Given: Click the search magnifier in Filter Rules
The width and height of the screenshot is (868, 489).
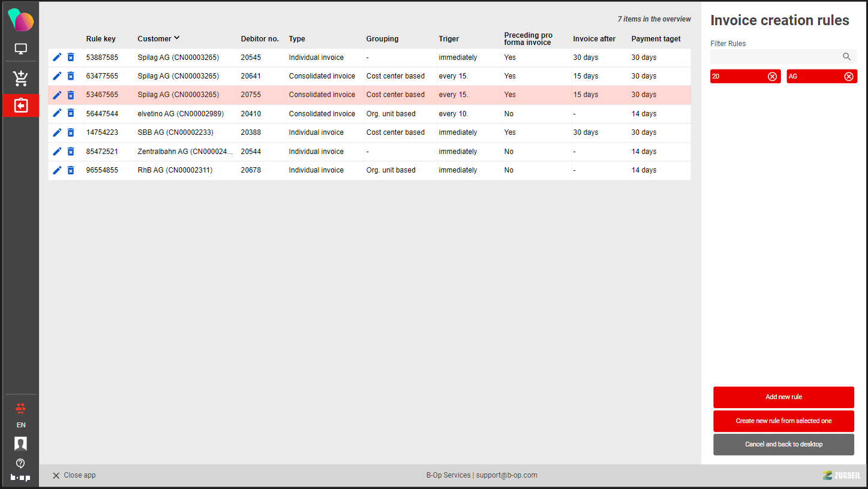Looking at the screenshot, I should pyautogui.click(x=846, y=57).
